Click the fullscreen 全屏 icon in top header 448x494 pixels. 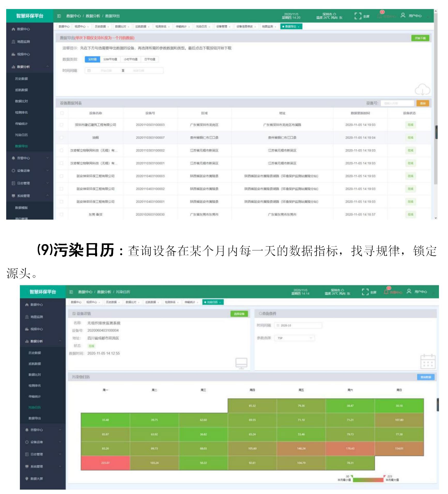click(358, 16)
